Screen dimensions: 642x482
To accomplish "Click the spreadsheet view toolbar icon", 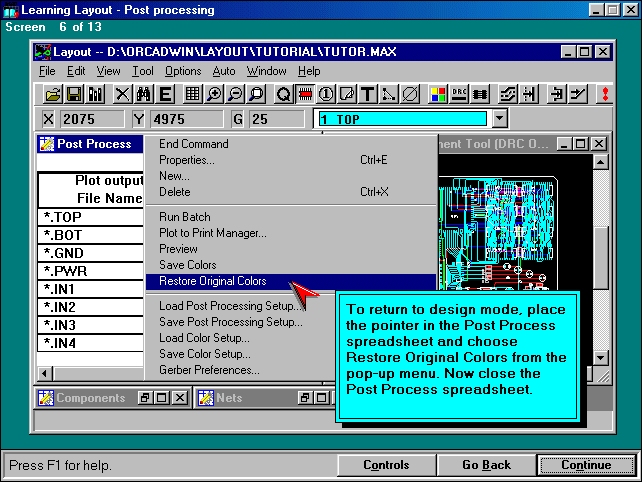I will [x=190, y=94].
